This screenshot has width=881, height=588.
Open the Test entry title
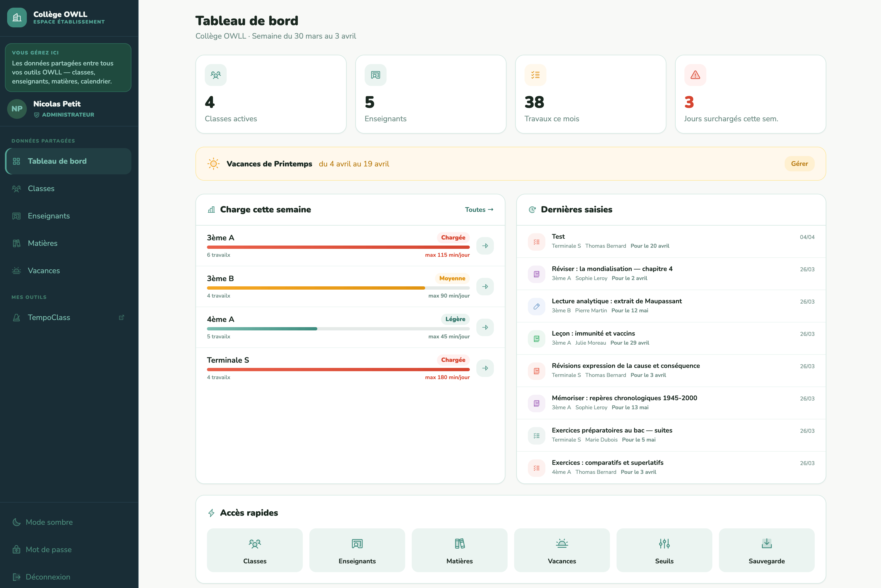coord(558,237)
